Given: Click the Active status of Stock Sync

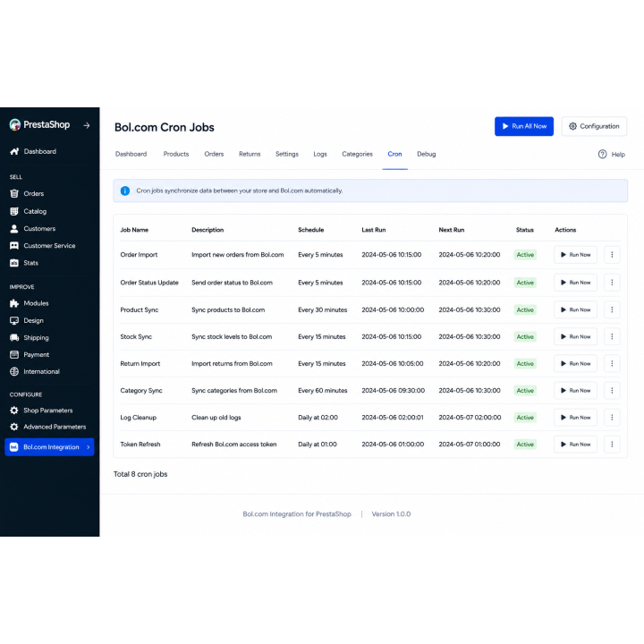Looking at the screenshot, I should point(525,337).
